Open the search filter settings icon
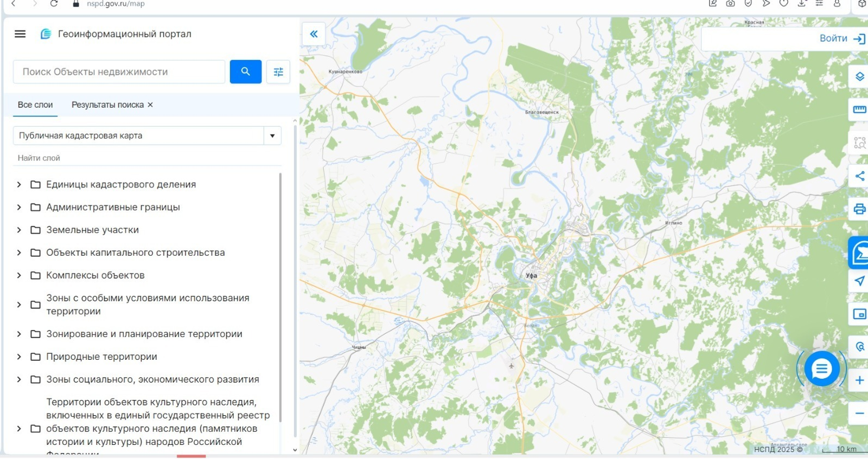This screenshot has height=459, width=868. 278,72
